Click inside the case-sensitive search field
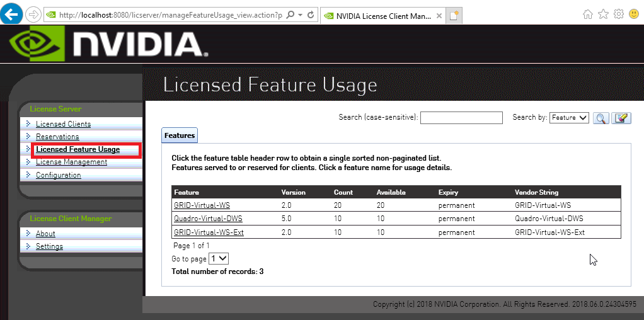The width and height of the screenshot is (644, 320). pos(461,118)
